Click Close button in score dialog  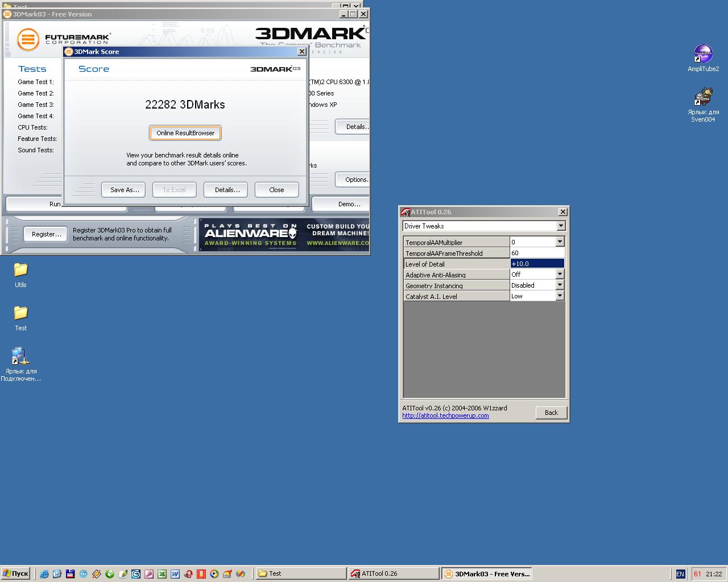(276, 190)
